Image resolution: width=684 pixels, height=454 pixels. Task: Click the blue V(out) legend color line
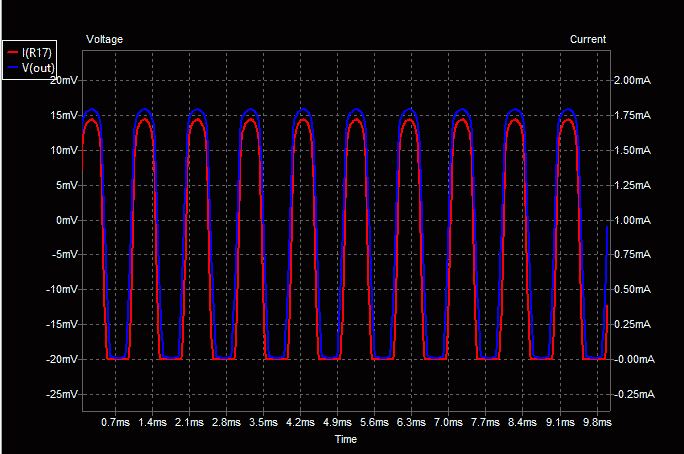(13, 68)
